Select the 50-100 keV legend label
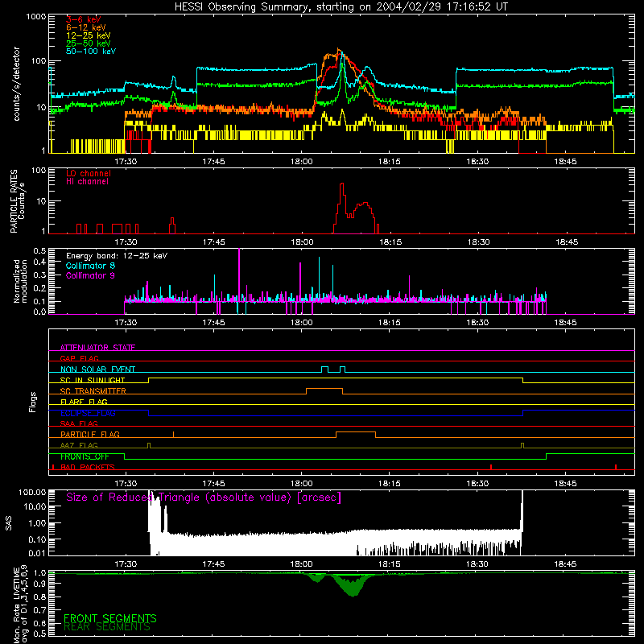 point(91,52)
